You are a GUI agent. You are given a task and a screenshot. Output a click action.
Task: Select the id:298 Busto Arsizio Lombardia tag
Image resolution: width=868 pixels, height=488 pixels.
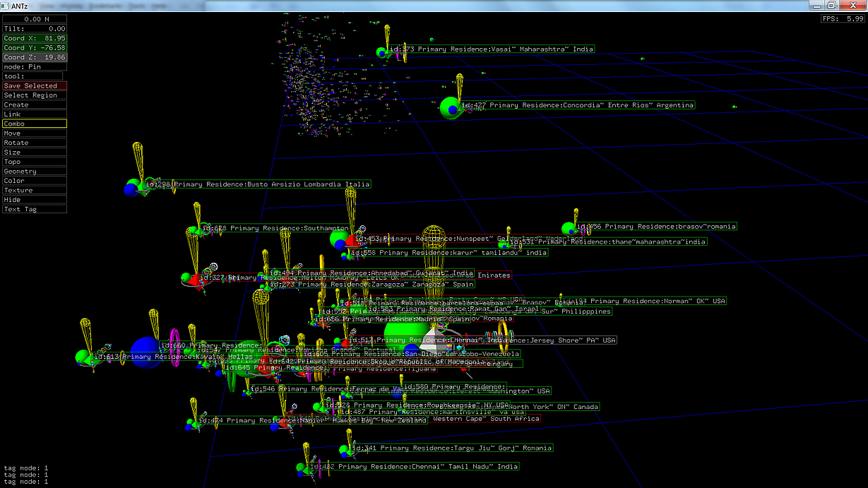click(258, 184)
